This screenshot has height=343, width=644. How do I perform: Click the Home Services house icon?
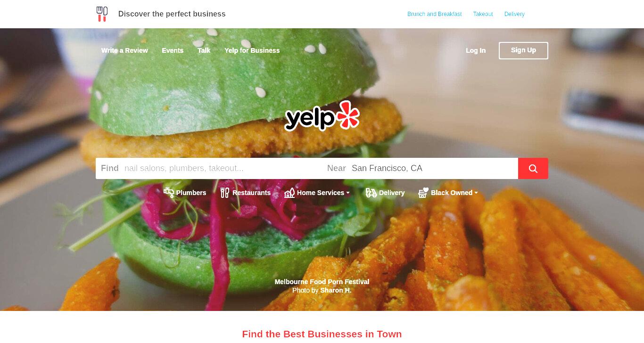(x=289, y=193)
